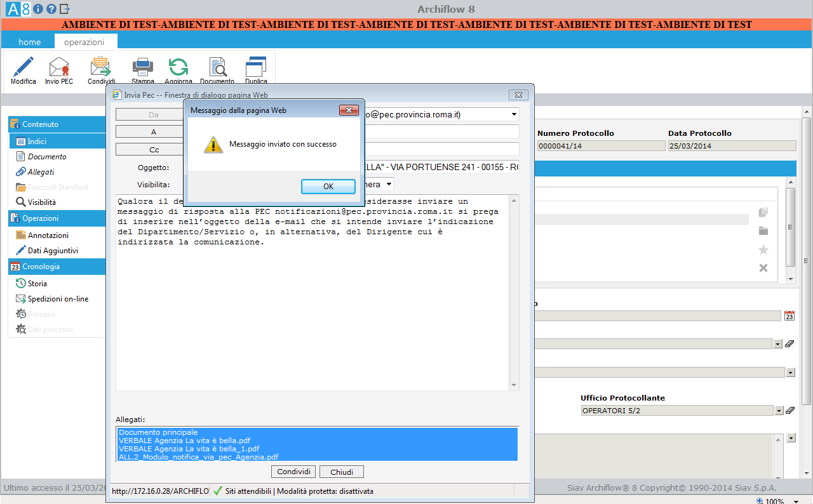The height and width of the screenshot is (504, 813).
Task: Close the Messaggio dalla pagina Web box
Action: pyautogui.click(x=349, y=110)
